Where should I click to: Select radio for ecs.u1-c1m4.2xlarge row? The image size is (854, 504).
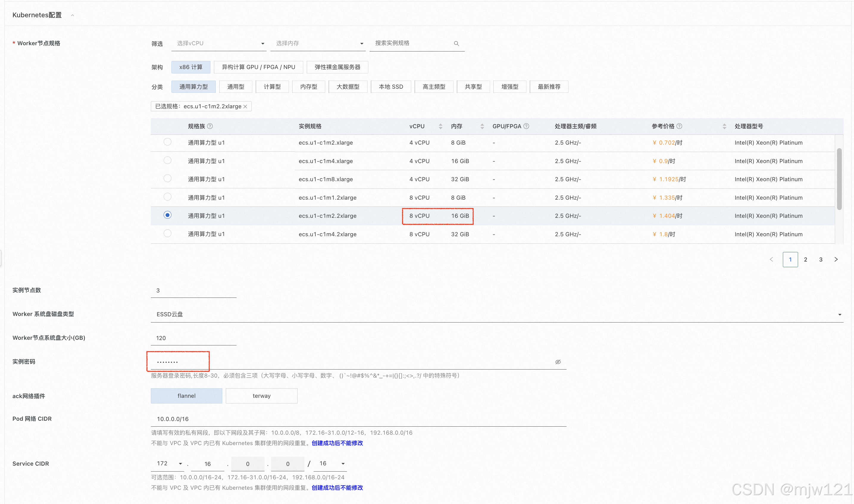(168, 233)
